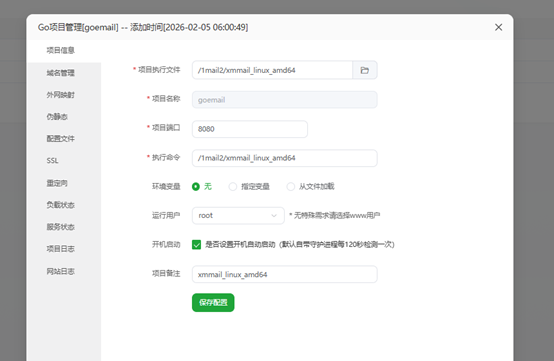Screen dimensions: 554x361
Task: Click the dialog title Go项目管理[goemail]
Action: click(x=78, y=27)
